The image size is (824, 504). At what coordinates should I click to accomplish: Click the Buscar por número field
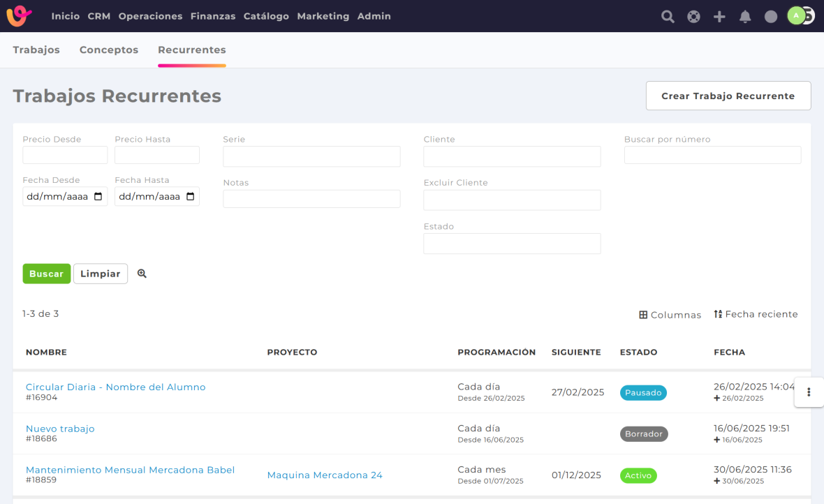click(x=712, y=155)
